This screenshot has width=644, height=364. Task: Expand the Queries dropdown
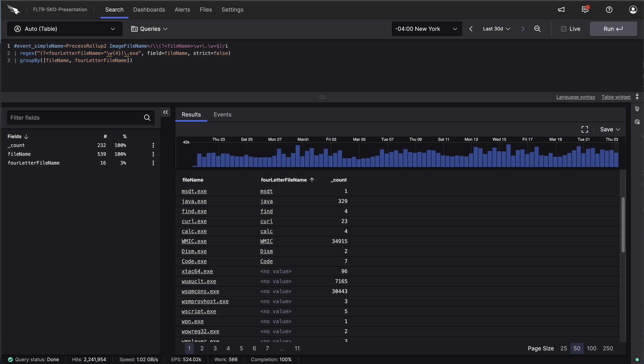click(149, 29)
